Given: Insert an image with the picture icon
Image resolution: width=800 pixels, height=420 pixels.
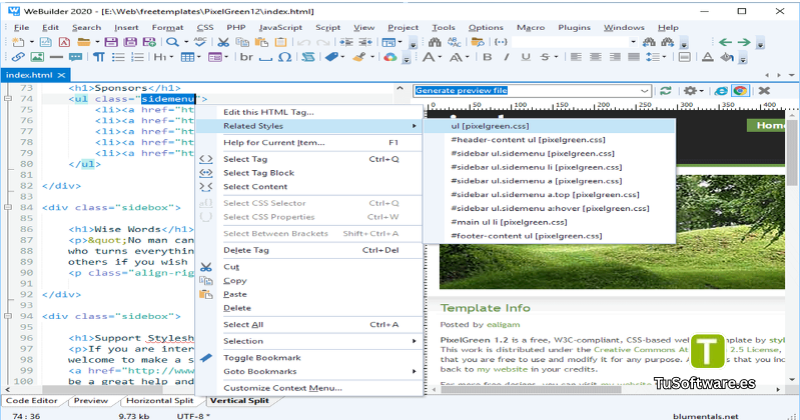Looking at the screenshot, I should pos(37,57).
